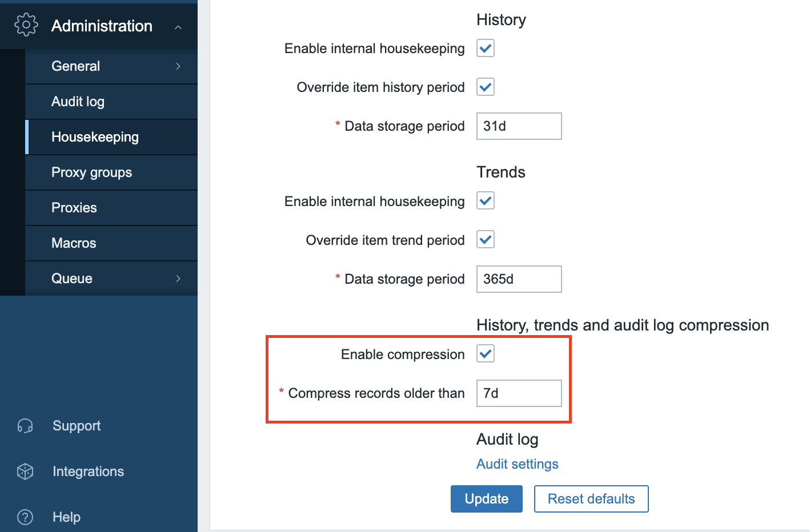This screenshot has height=532, width=810.
Task: Select Proxies in the sidebar
Action: click(74, 208)
